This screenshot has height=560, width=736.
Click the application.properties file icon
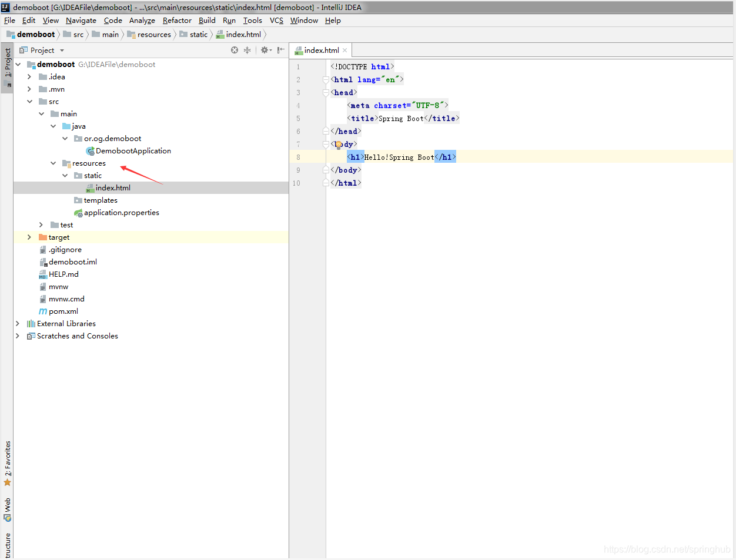pyautogui.click(x=78, y=213)
